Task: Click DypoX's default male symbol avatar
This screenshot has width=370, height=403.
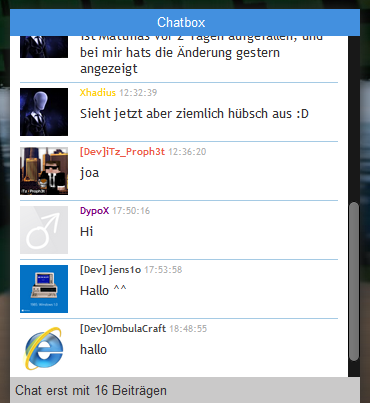Action: [44, 230]
